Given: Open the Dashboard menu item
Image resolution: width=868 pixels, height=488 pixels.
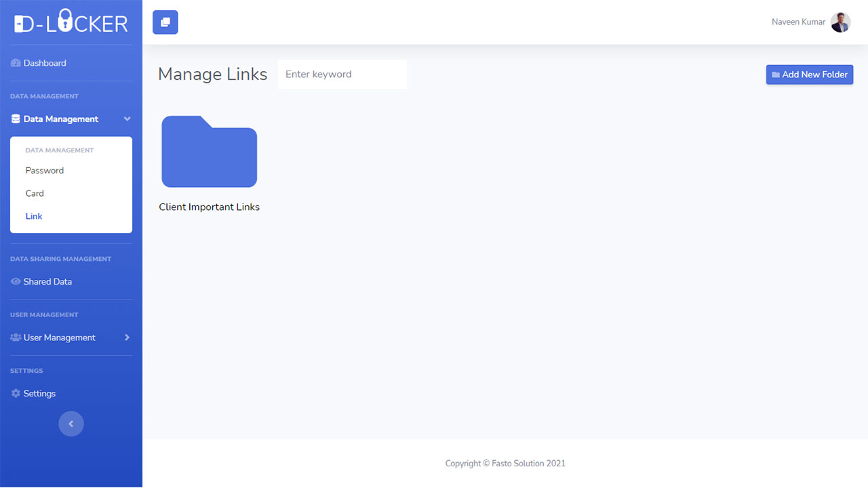Looking at the screenshot, I should pyautogui.click(x=45, y=63).
